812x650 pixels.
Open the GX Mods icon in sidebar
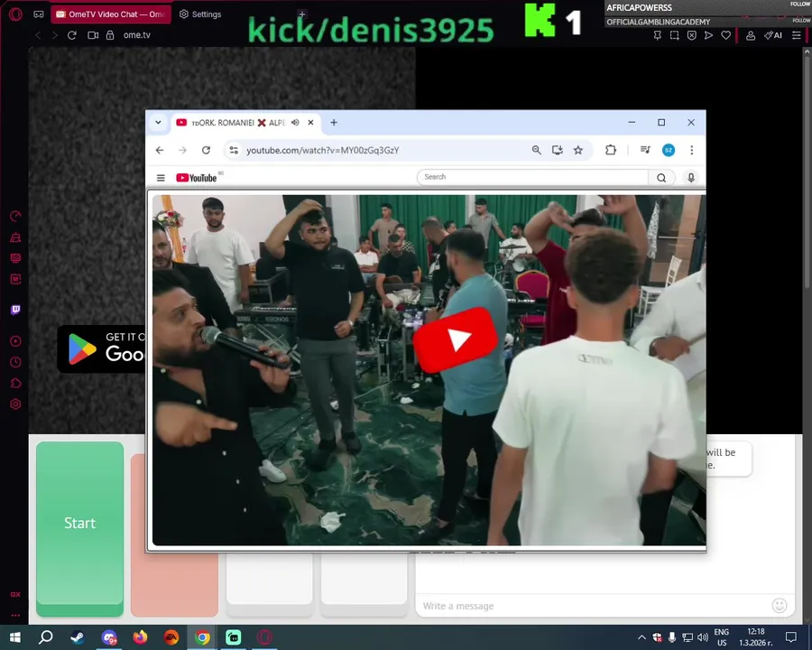click(15, 279)
